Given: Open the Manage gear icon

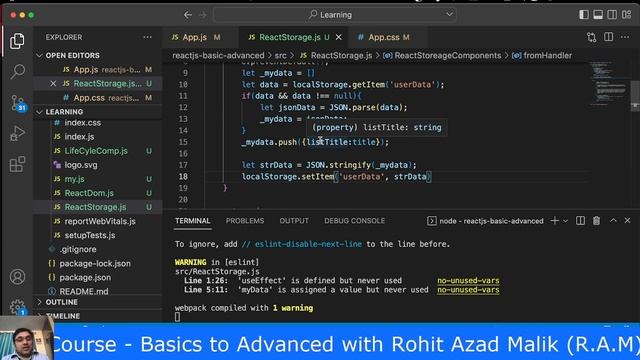Looking at the screenshot, I should [x=17, y=307].
